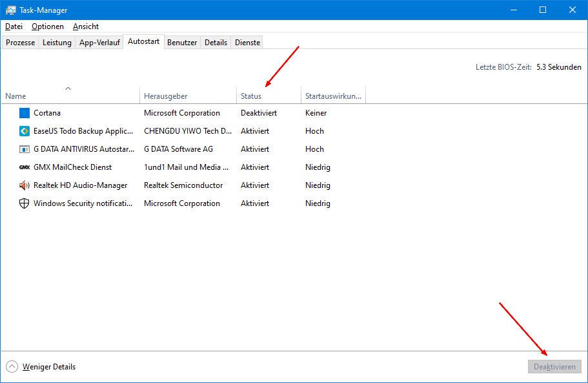Click the EaseUS Todo Backup icon
This screenshot has height=383, width=588.
coord(25,131)
